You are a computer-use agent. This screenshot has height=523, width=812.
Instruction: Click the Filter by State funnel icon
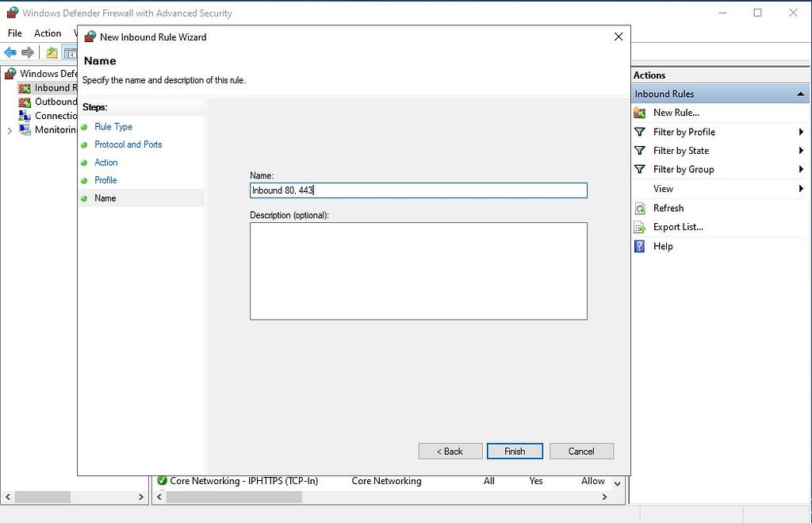[640, 151]
